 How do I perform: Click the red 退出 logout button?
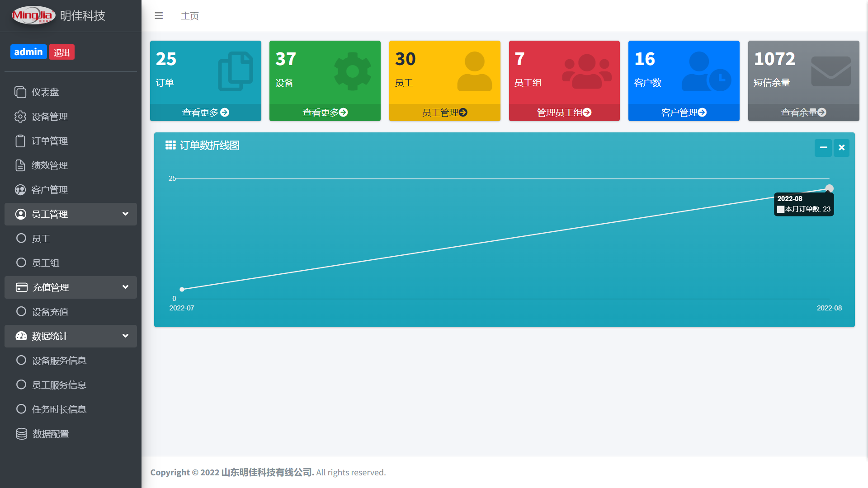click(x=61, y=52)
